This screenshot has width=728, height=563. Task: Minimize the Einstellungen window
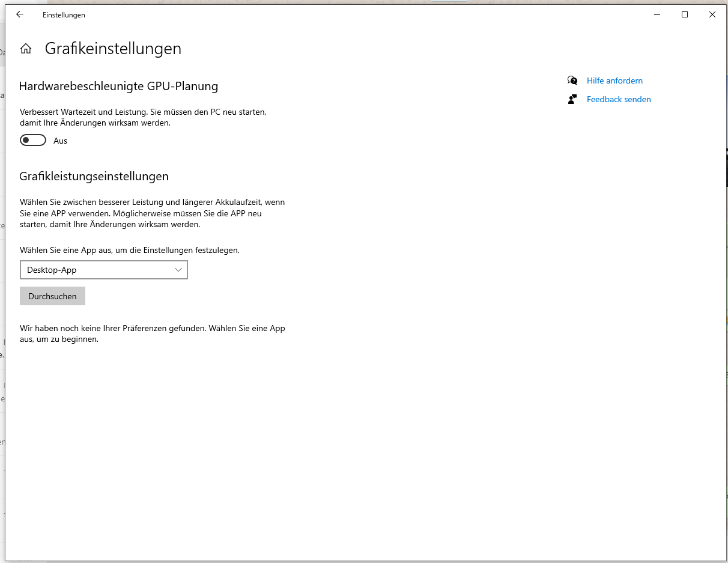tap(657, 15)
